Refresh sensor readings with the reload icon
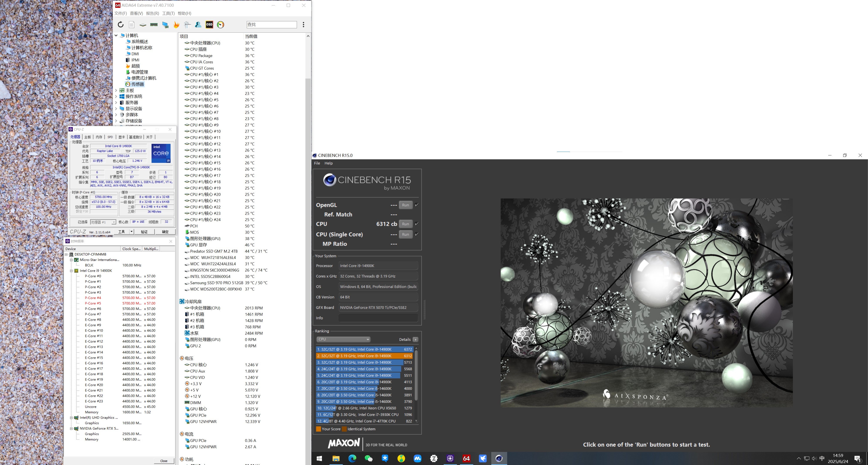868x465 pixels. click(x=121, y=24)
